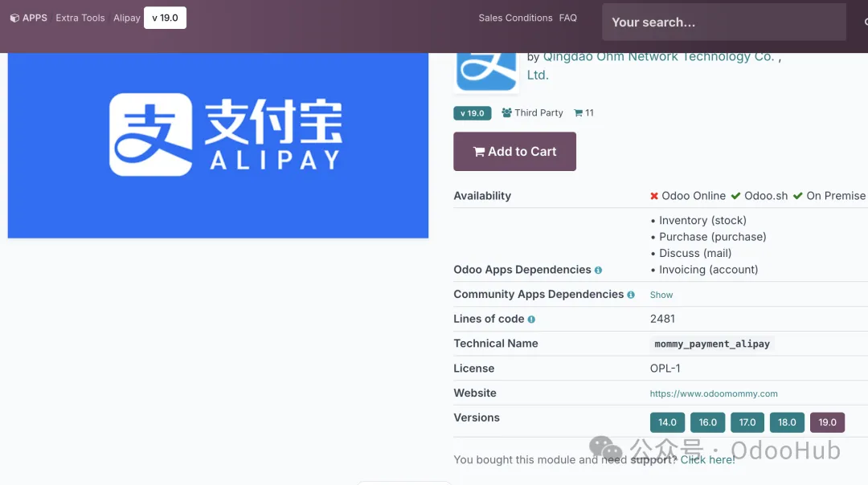Open Alipay breadcrumb link
The image size is (868, 485).
click(x=127, y=18)
